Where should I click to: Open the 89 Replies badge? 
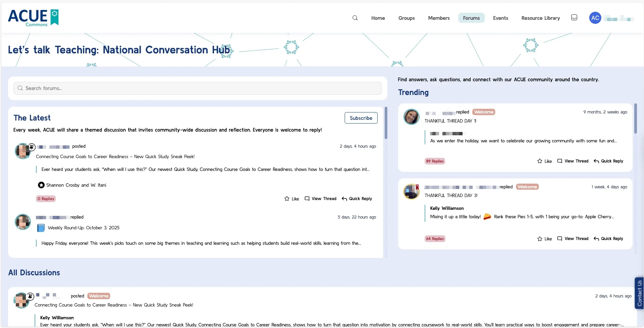[x=435, y=161]
